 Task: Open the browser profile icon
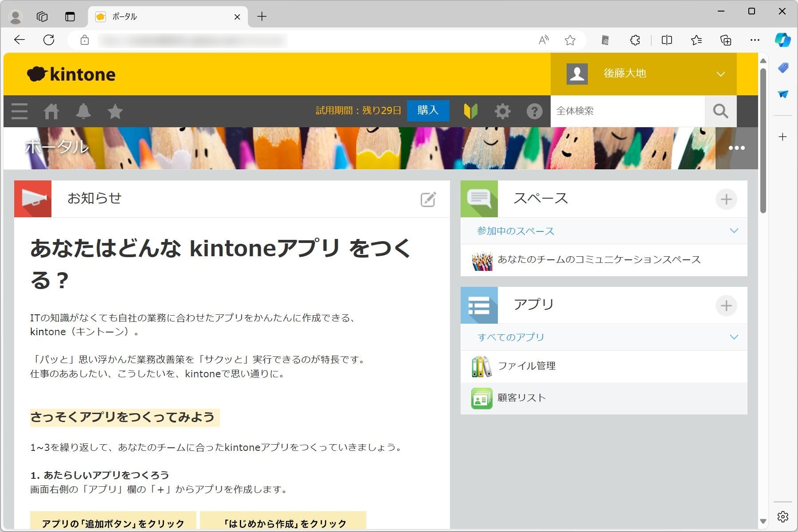(16, 17)
